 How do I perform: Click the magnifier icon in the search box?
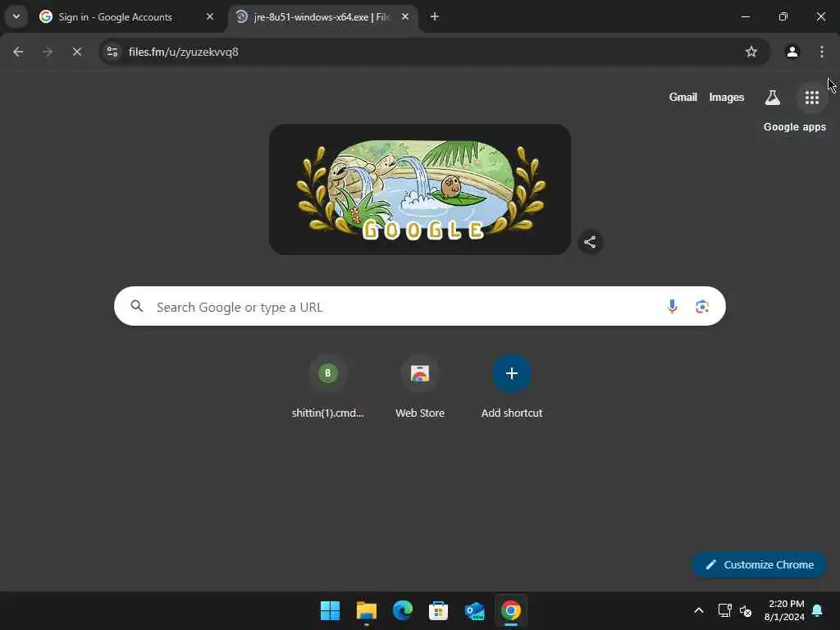[x=137, y=307]
